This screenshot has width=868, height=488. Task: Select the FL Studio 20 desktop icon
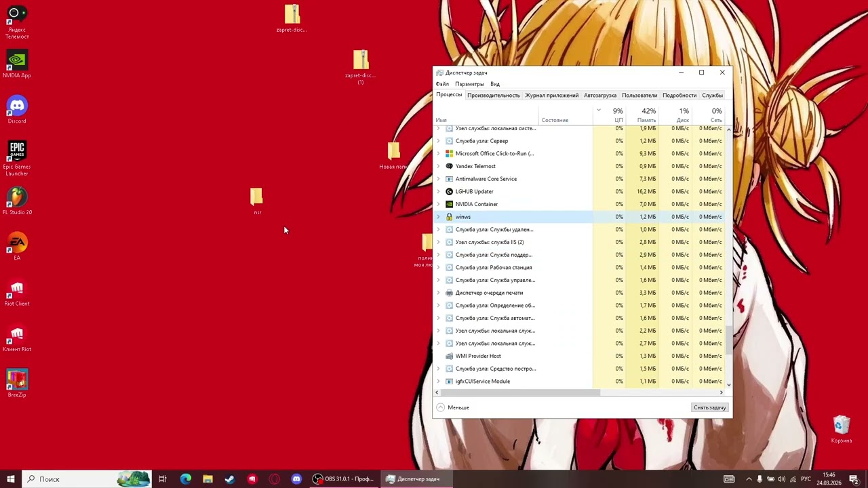coord(17,201)
